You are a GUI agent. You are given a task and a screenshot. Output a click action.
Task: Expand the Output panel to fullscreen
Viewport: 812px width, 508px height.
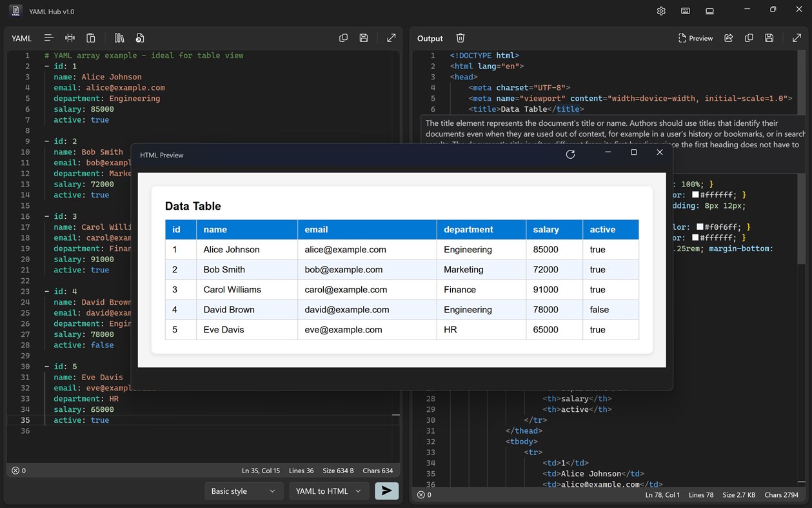point(797,38)
